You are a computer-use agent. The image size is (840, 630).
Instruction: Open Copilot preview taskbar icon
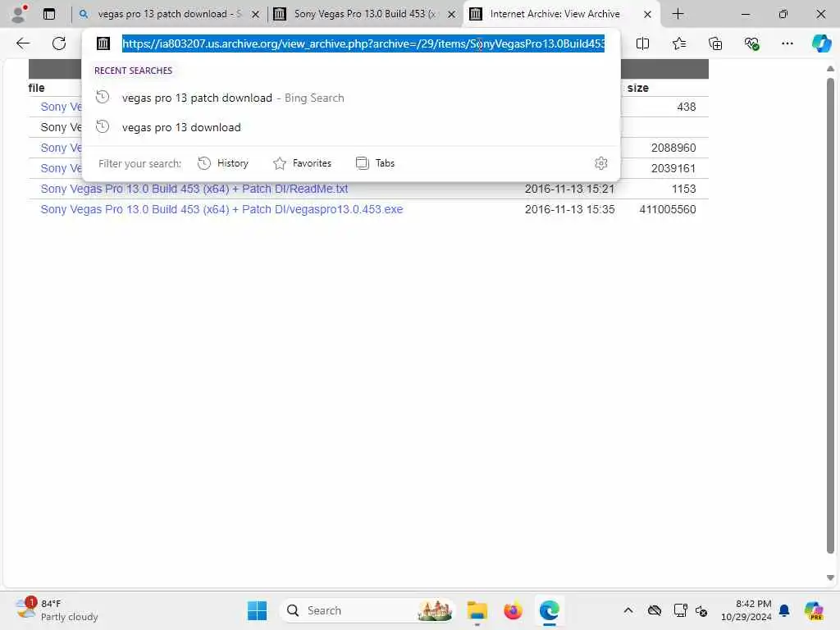(814, 610)
